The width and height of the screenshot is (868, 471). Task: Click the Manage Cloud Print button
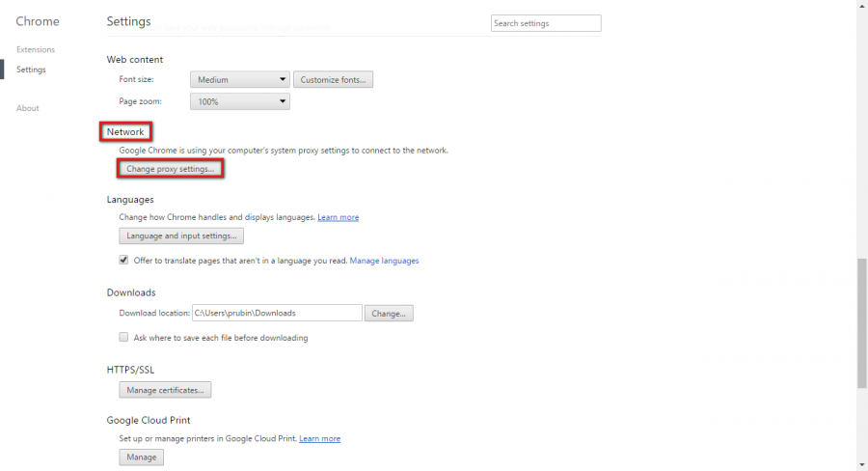pos(142,457)
